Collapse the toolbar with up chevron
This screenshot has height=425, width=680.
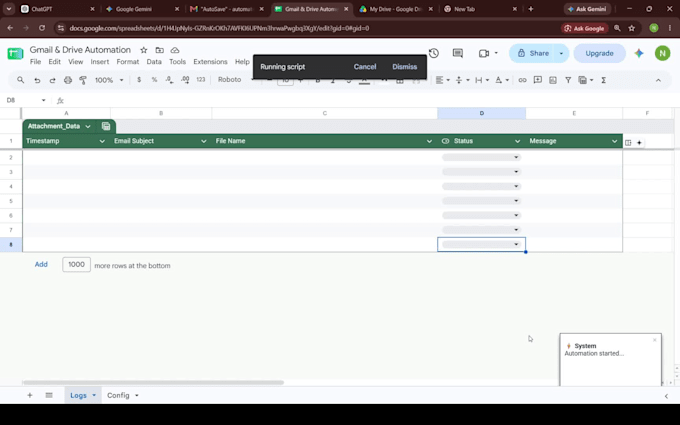[658, 80]
